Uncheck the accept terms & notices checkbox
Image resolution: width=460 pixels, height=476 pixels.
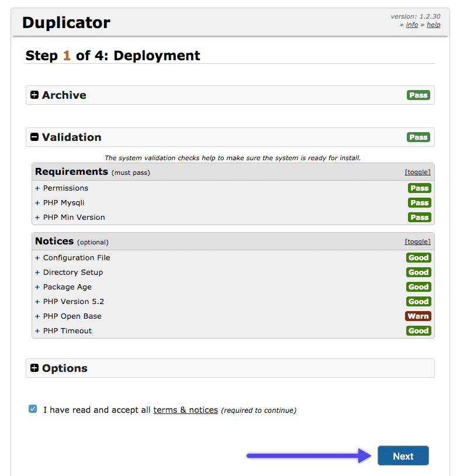[33, 409]
